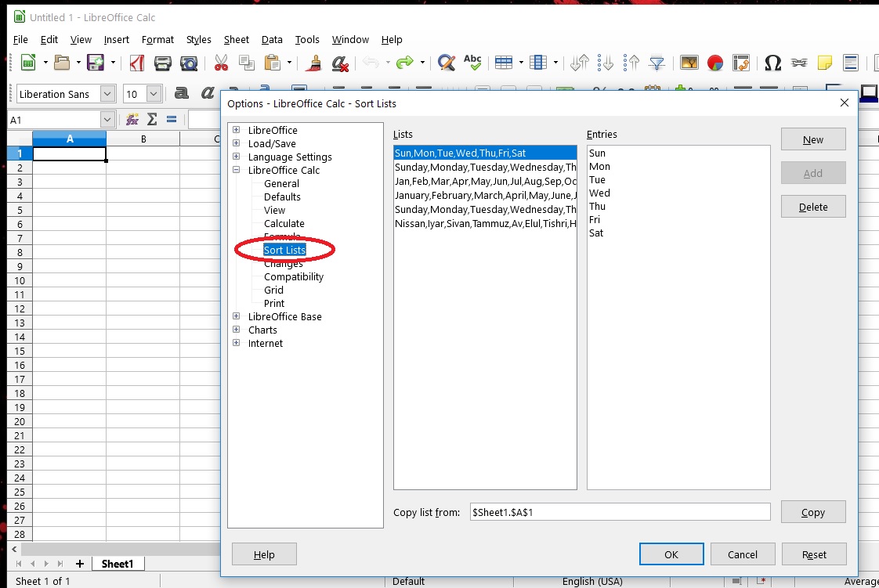Screen dimensions: 879x588
Task: Open the File menu
Action: click(20, 39)
